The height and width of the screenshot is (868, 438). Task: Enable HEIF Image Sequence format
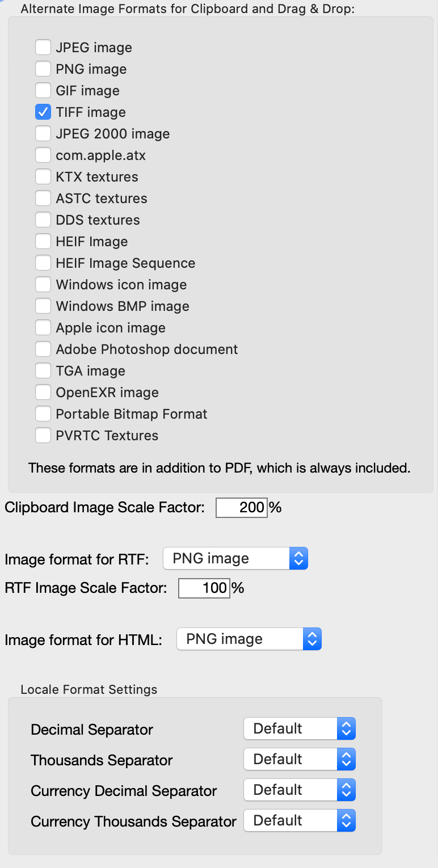pos(43,263)
